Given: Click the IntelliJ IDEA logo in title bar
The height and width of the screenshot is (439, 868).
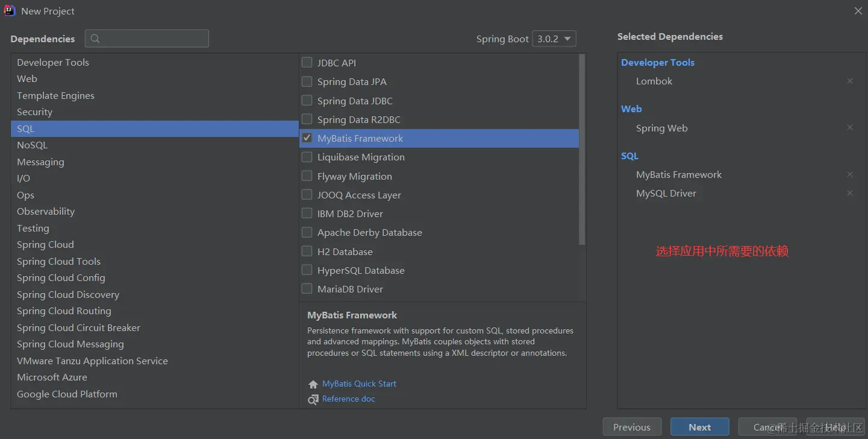Looking at the screenshot, I should (x=10, y=11).
